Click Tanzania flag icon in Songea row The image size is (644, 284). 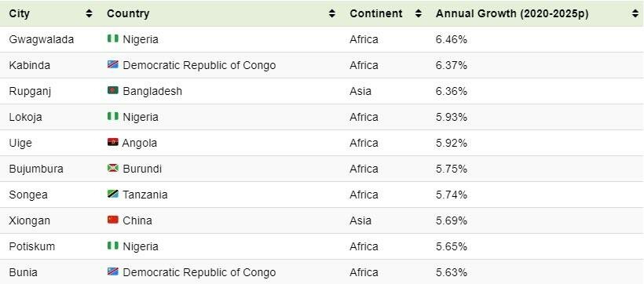[x=113, y=194]
